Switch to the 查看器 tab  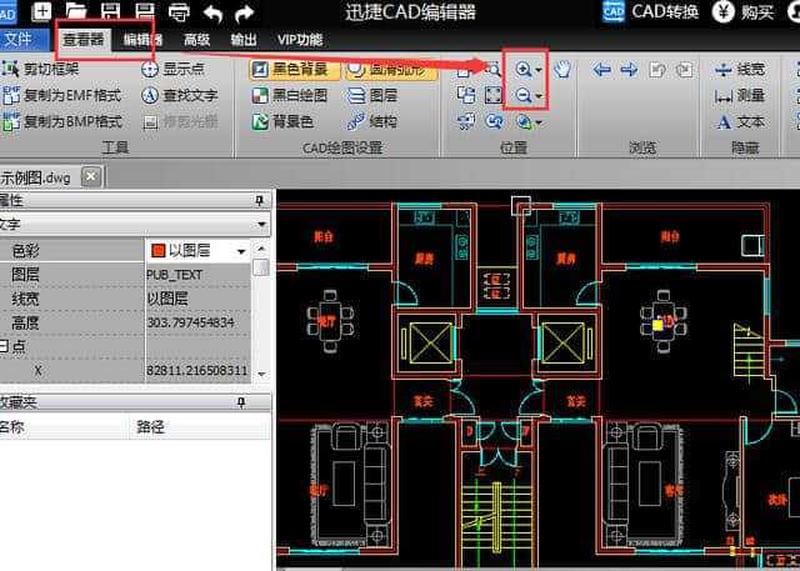[x=83, y=39]
